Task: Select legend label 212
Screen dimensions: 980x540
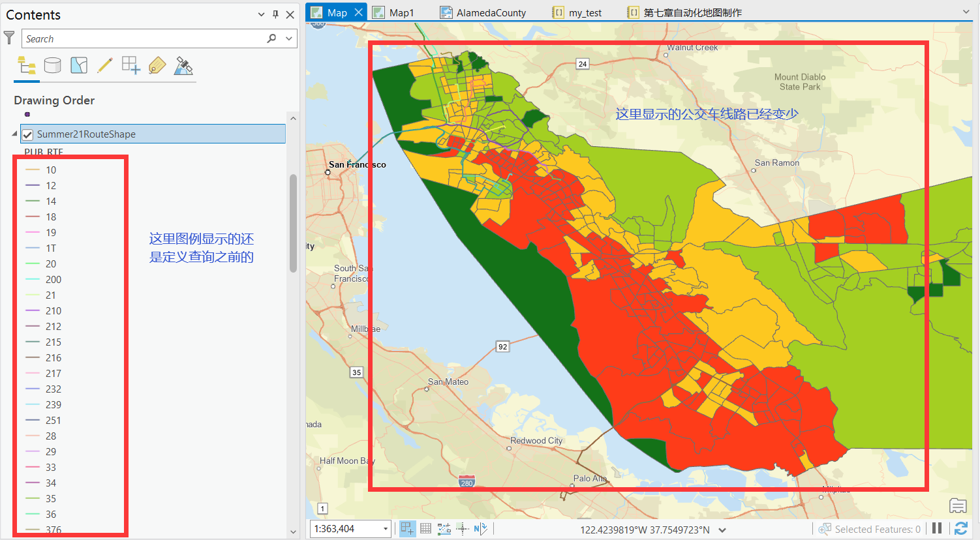Action: pyautogui.click(x=54, y=326)
